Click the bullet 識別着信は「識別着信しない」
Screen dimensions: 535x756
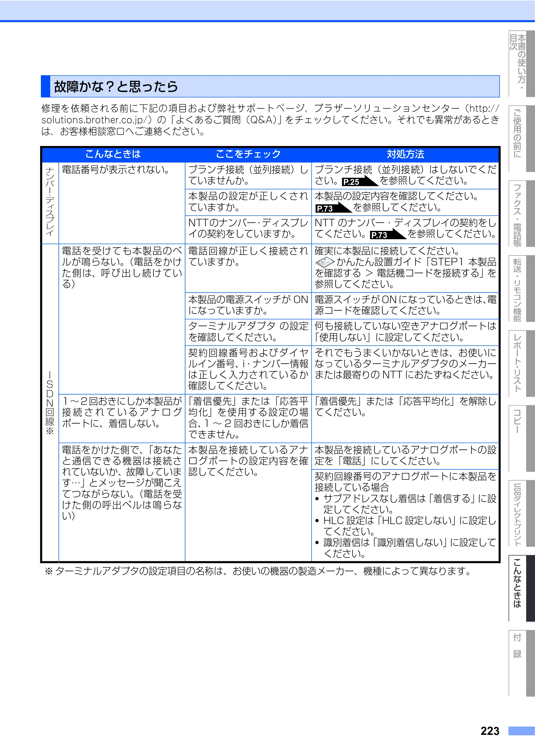(x=406, y=548)
